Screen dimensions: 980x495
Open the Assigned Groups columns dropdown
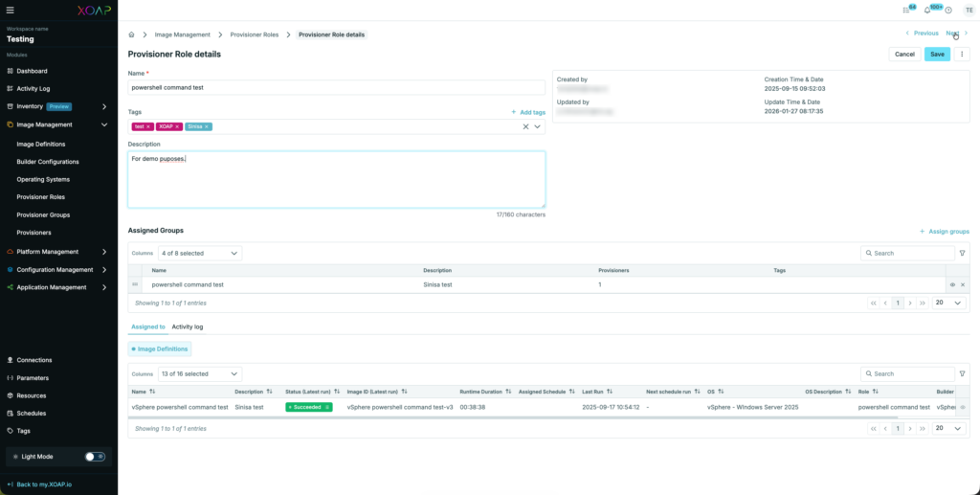point(199,253)
